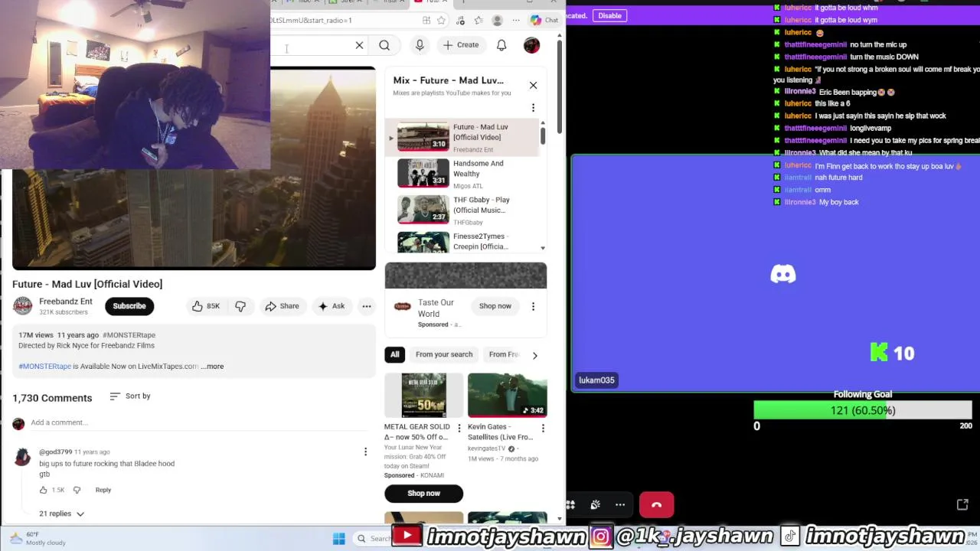Open the Windows Start button

coord(338,539)
